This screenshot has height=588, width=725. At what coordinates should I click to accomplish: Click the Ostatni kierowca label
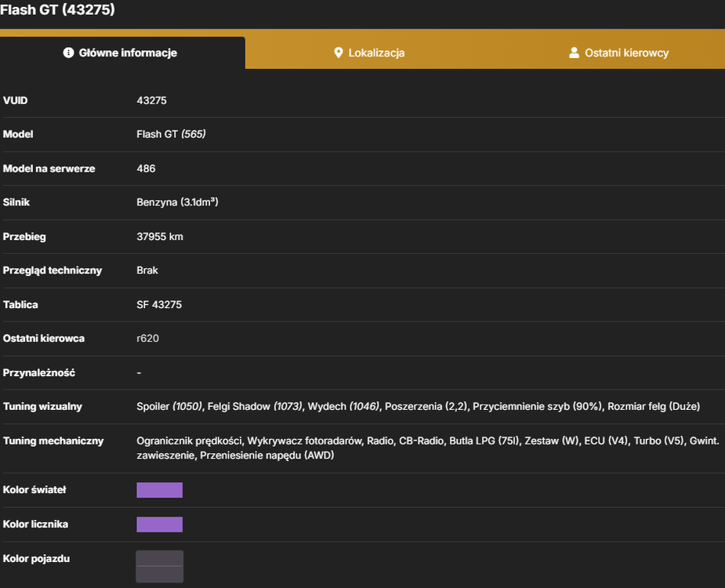43,338
